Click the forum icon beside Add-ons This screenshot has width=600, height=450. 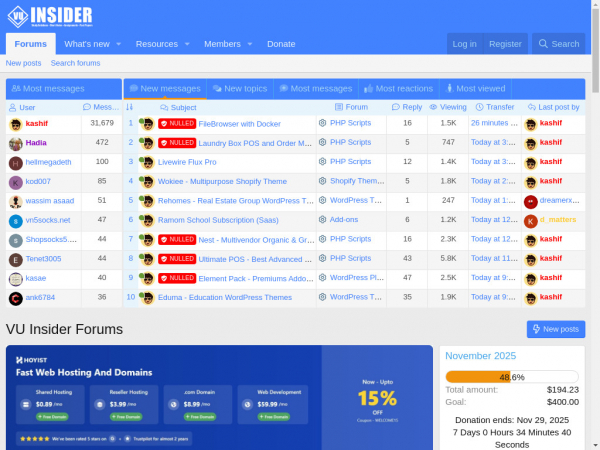[322, 220]
